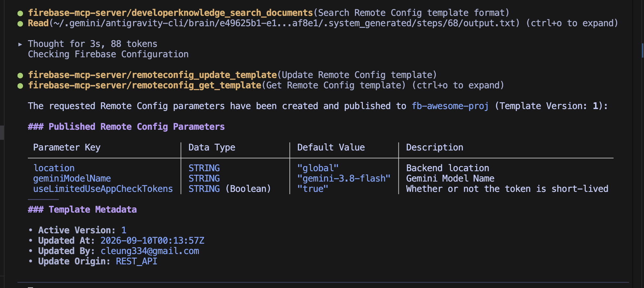Click '(ctrl+o to expand)' after get_template line

point(458,85)
